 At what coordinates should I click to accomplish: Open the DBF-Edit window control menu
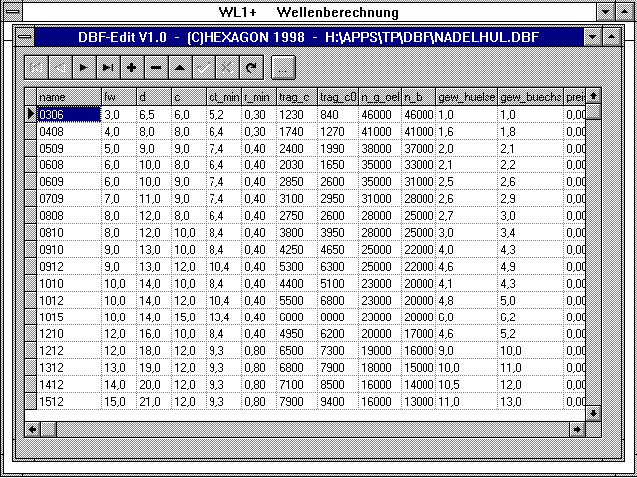25,37
